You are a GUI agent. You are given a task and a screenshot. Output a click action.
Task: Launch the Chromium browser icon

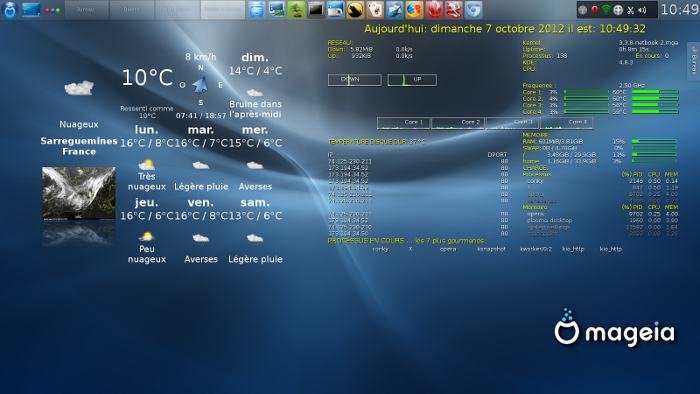point(473,10)
